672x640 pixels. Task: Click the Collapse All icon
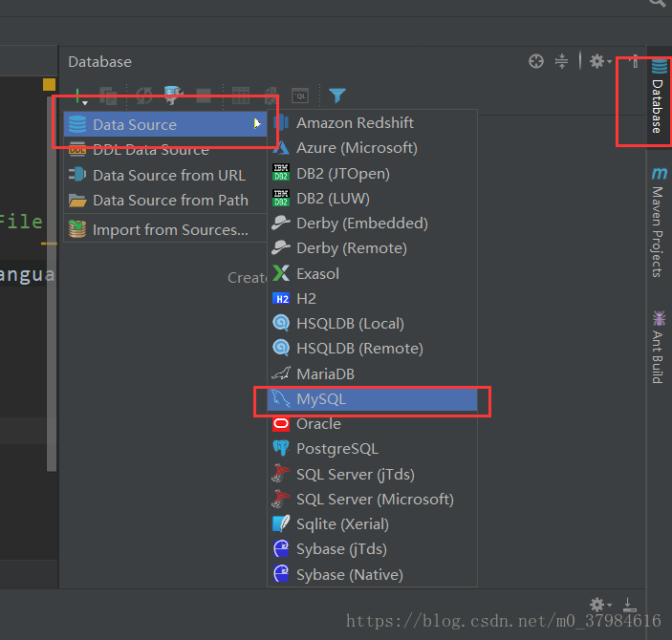point(561,61)
